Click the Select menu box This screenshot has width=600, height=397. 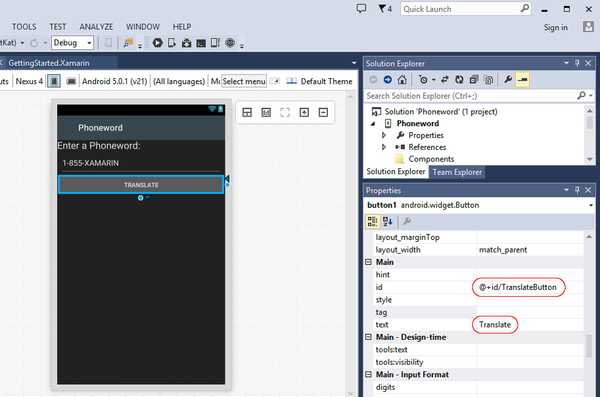[x=244, y=81]
